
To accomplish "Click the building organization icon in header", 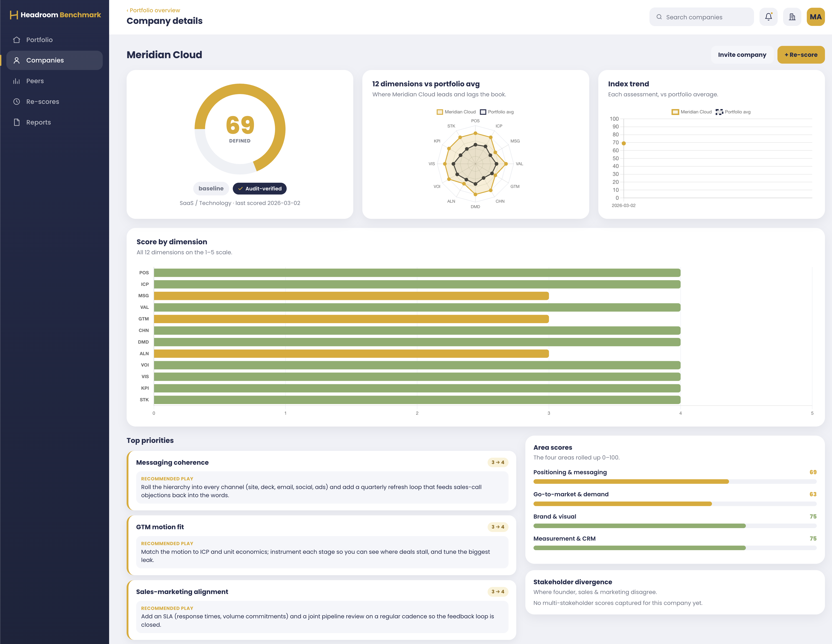I will pyautogui.click(x=792, y=17).
